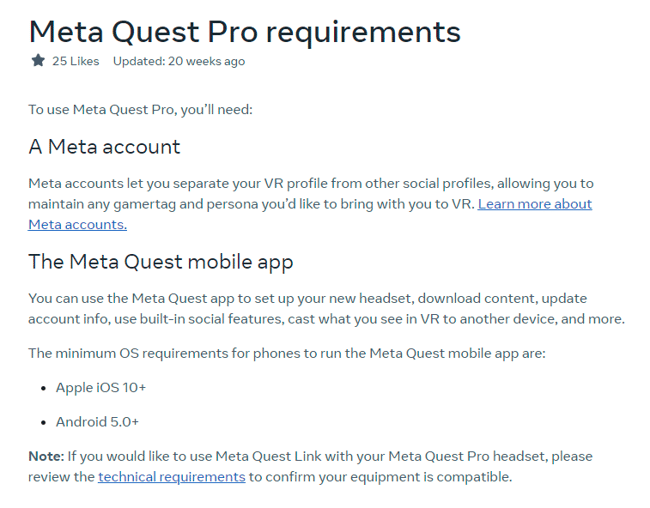Click the 'cast what you see in VR' line
The height and width of the screenshot is (508, 650).
pos(326,319)
